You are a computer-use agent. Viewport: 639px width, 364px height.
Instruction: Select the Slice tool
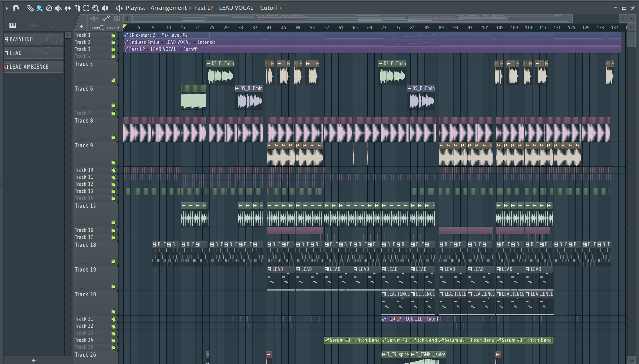[77, 8]
